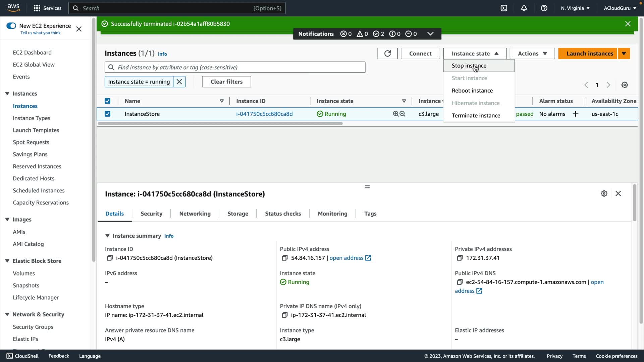Copy the Private IPv4 address 172.31.37.41
644x362 pixels.
pos(460,258)
